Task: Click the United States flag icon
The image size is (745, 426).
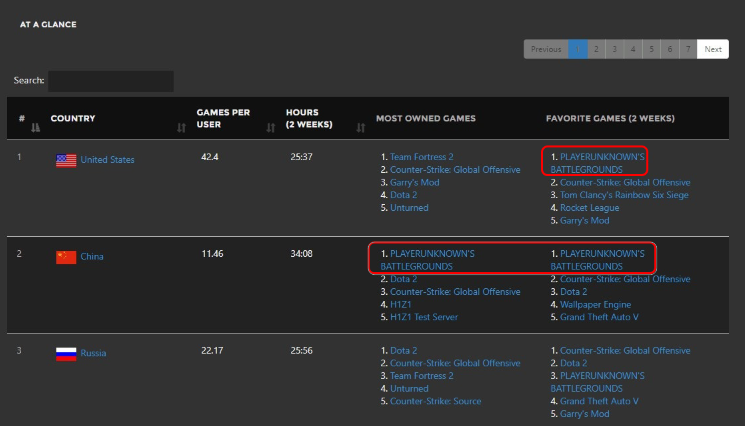Action: (x=66, y=161)
